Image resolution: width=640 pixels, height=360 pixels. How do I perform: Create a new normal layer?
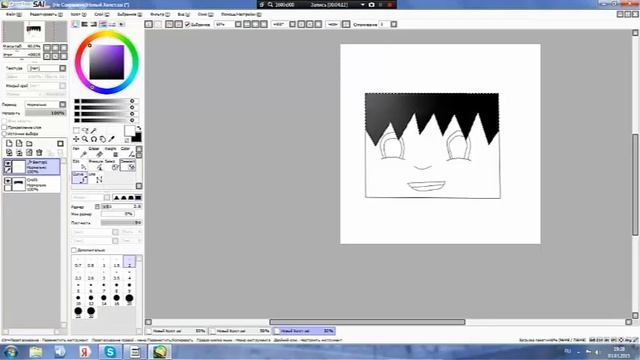pyautogui.click(x=9, y=143)
